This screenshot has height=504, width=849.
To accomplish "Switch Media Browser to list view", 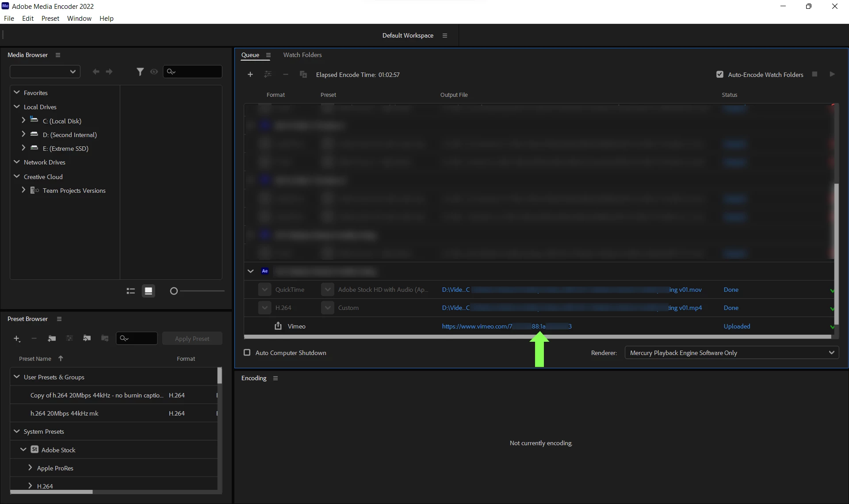I will click(x=130, y=291).
